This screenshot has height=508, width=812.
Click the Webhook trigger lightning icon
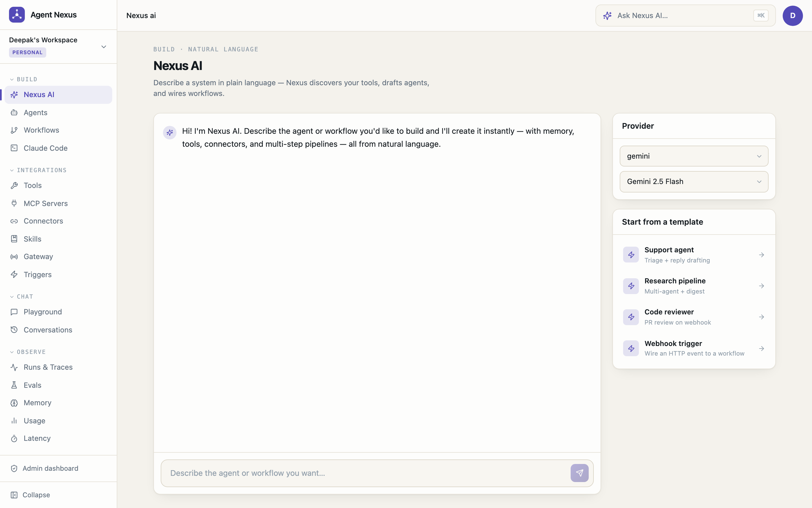(631, 349)
